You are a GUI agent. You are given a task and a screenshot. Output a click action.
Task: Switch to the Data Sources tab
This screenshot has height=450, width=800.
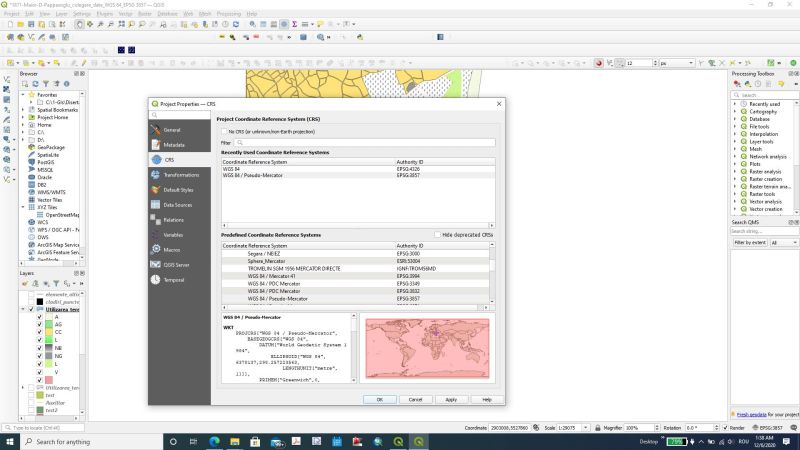(x=180, y=205)
